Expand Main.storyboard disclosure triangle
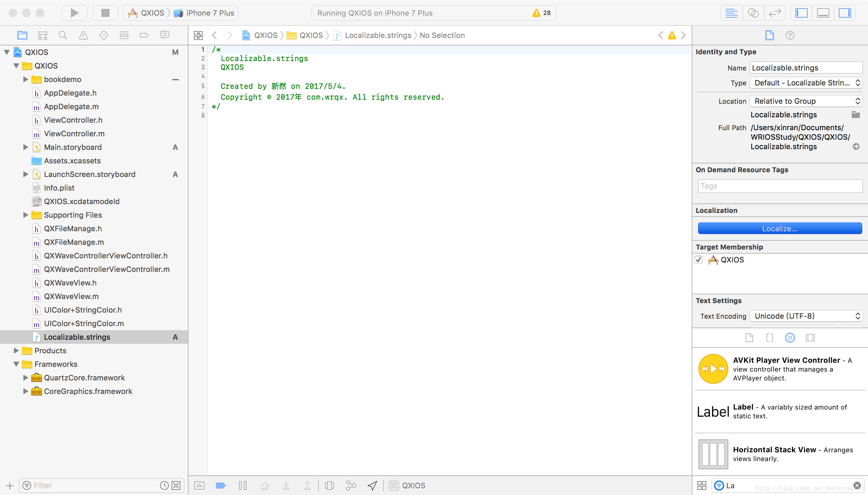868x495 pixels. [x=26, y=147]
